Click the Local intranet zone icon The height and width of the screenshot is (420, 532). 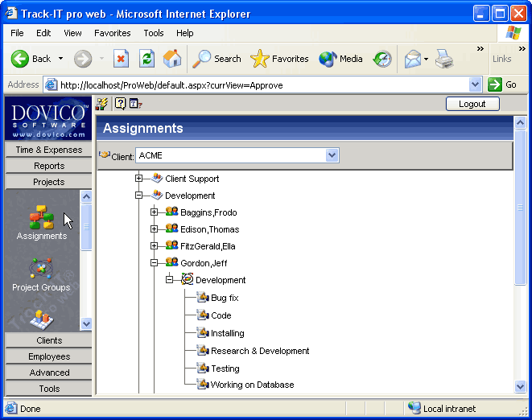pos(414,408)
